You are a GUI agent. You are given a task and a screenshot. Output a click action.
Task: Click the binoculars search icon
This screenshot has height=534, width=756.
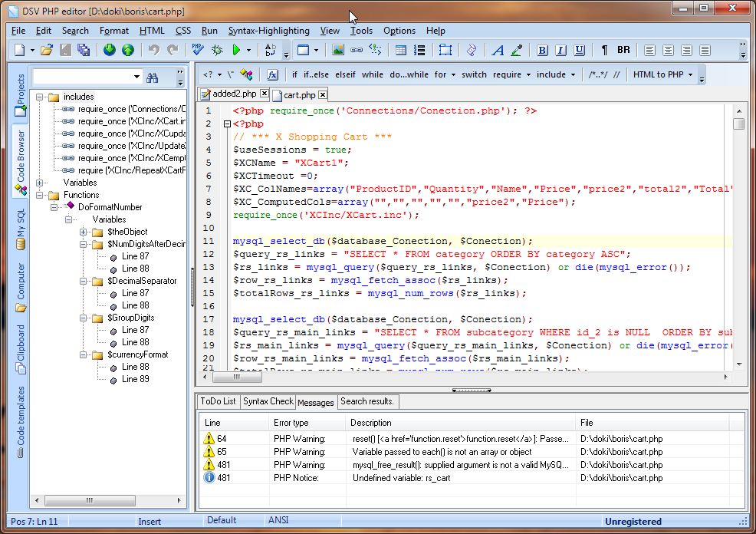point(152,77)
